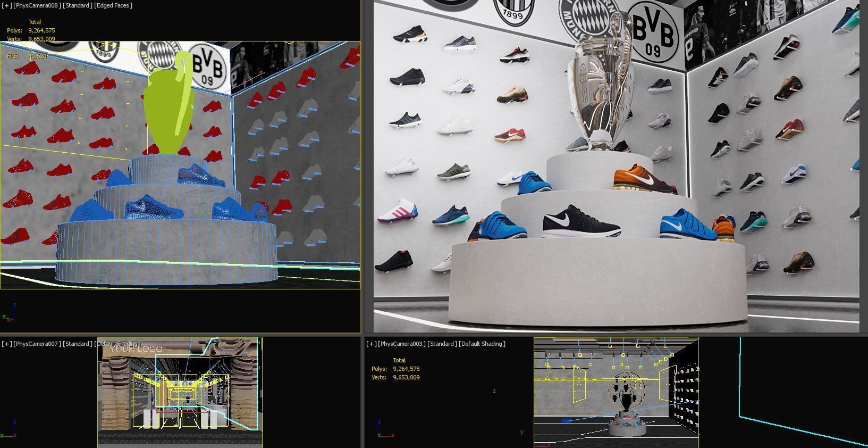Select the trophy display in the PhysCamera003 viewport

coord(627,405)
